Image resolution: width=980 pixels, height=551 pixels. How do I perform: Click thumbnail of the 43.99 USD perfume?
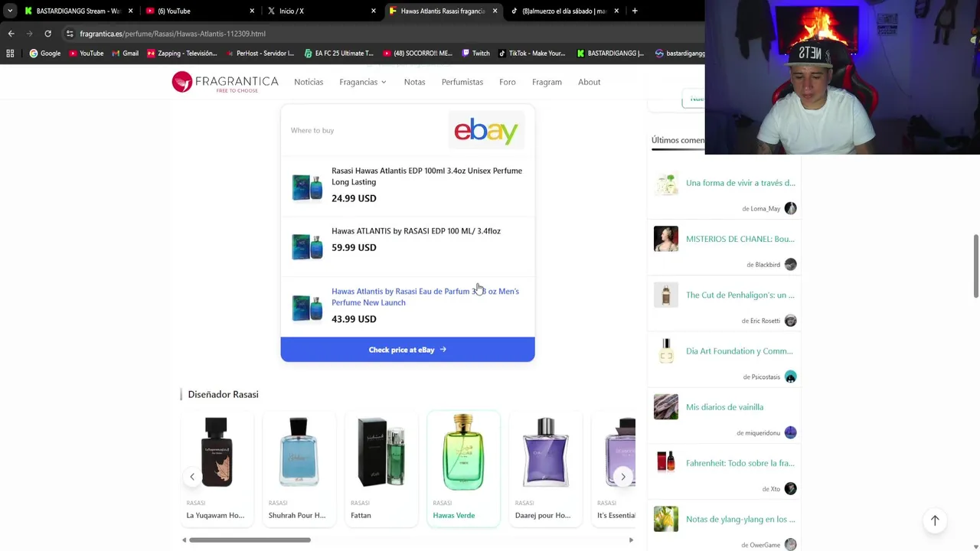click(307, 307)
